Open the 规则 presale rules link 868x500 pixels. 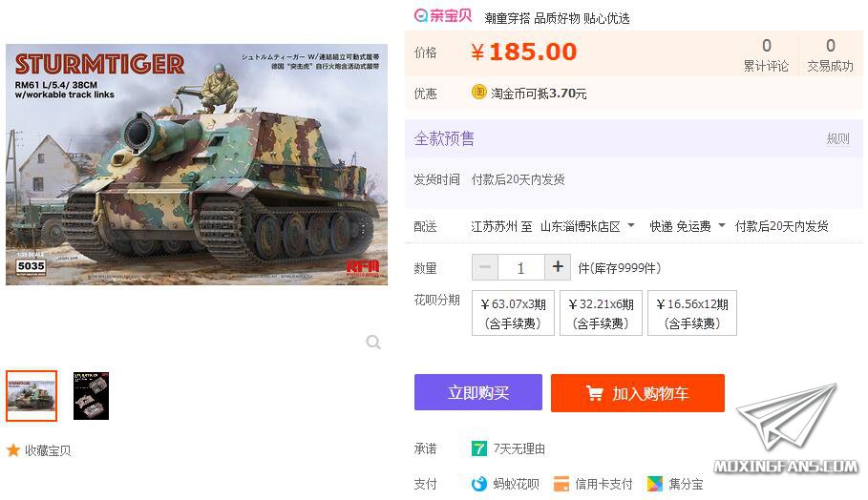(x=837, y=138)
